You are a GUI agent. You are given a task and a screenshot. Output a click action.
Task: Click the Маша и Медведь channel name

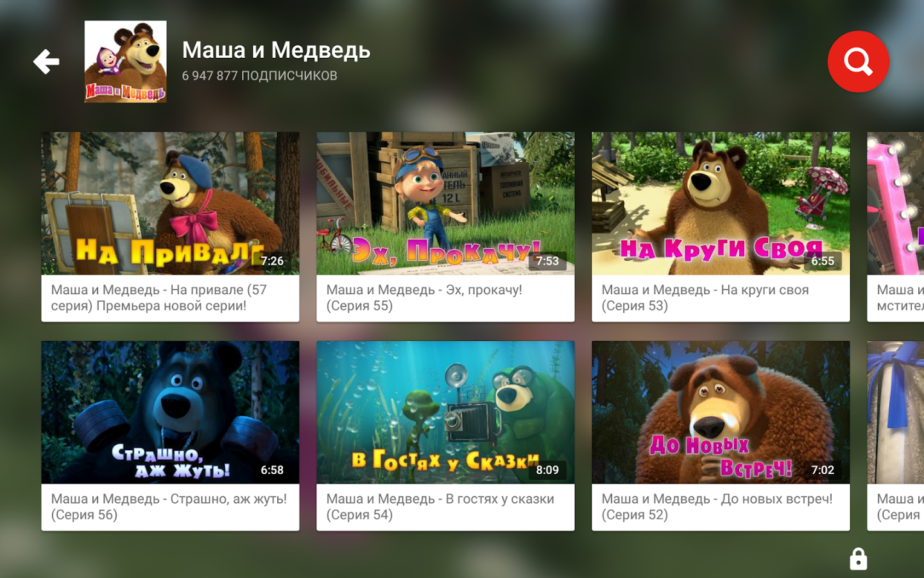276,50
